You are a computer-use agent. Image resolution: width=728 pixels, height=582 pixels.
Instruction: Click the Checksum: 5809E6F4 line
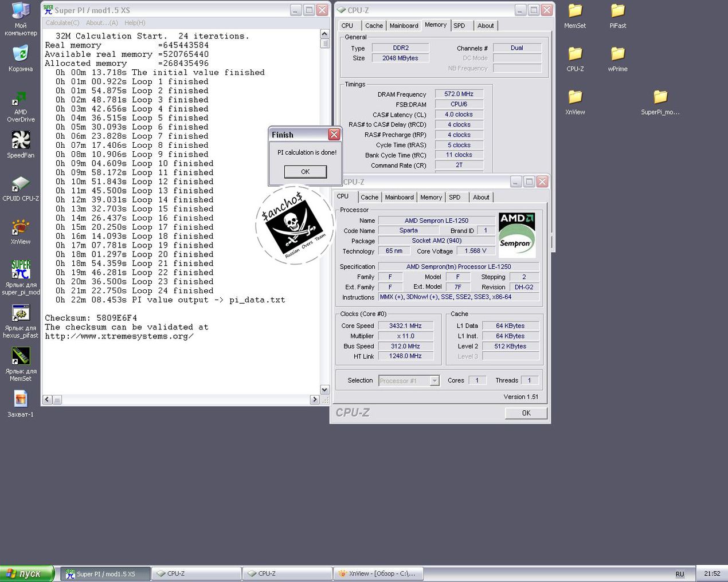coord(91,318)
